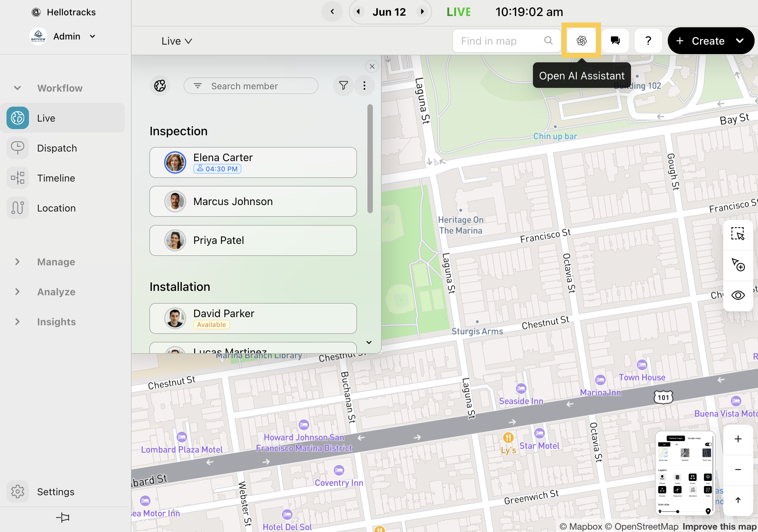
Task: Activate the rectangle selection tool on map
Action: click(738, 234)
